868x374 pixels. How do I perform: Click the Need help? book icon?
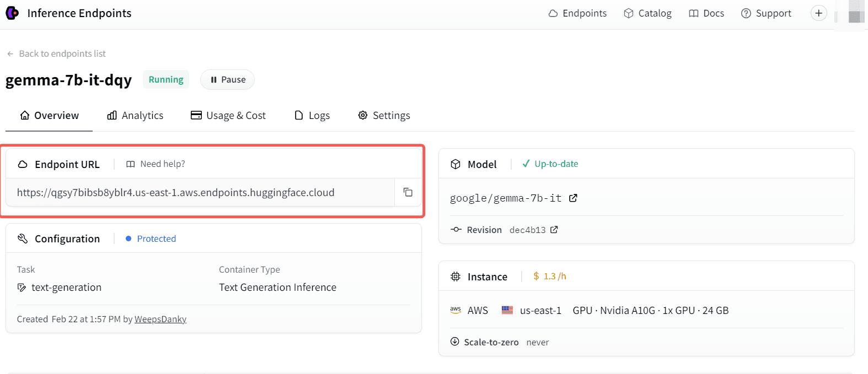(131, 164)
